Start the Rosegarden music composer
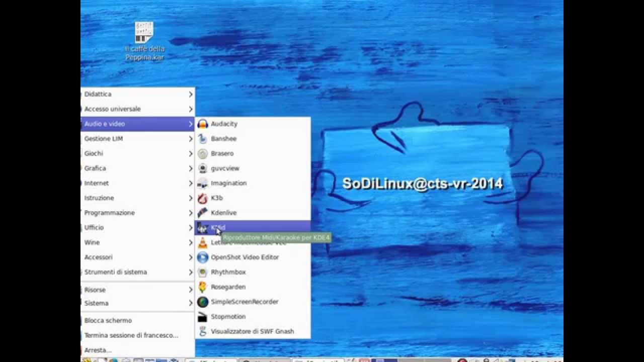The image size is (644, 362). tap(253, 287)
